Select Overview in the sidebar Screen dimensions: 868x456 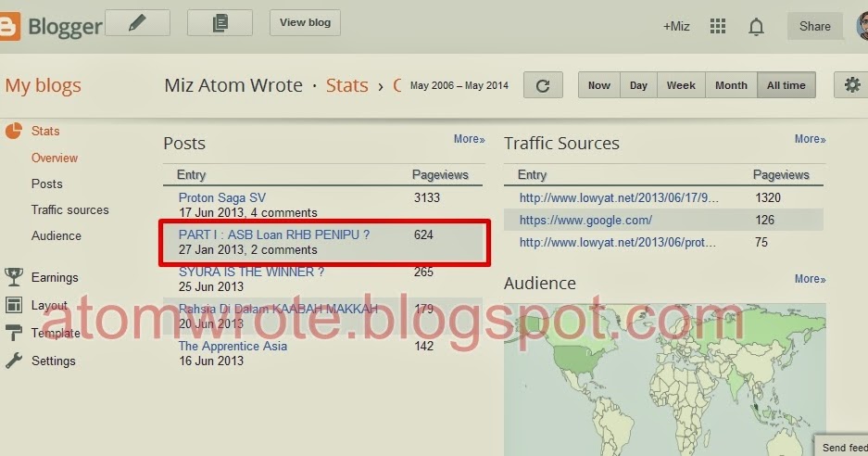[55, 158]
